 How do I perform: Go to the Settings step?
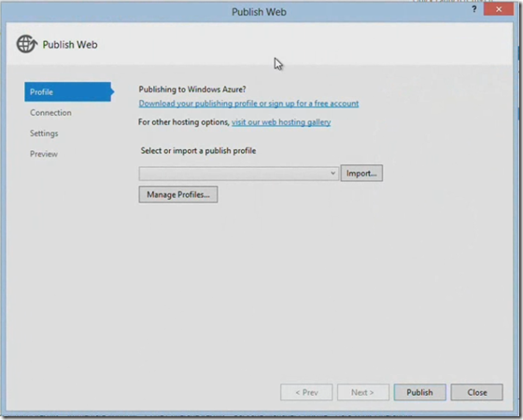pyautogui.click(x=44, y=133)
